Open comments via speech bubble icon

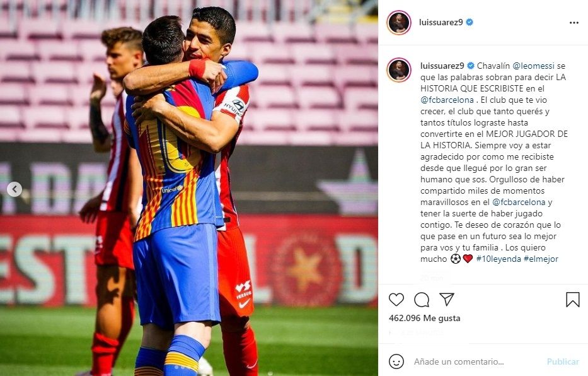(422, 300)
